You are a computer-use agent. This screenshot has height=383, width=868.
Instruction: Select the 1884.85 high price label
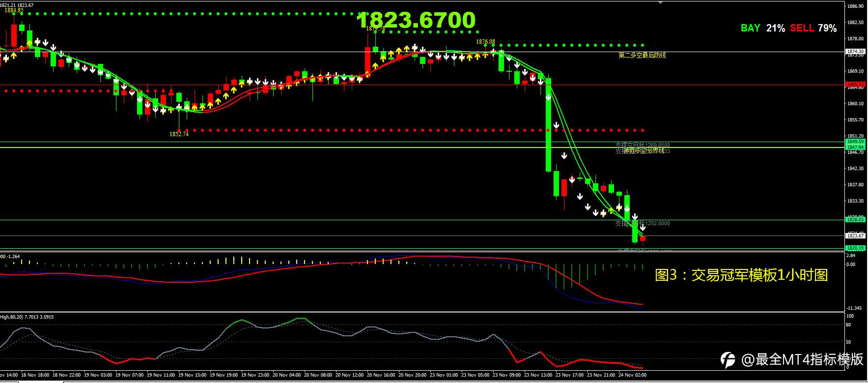click(x=14, y=10)
